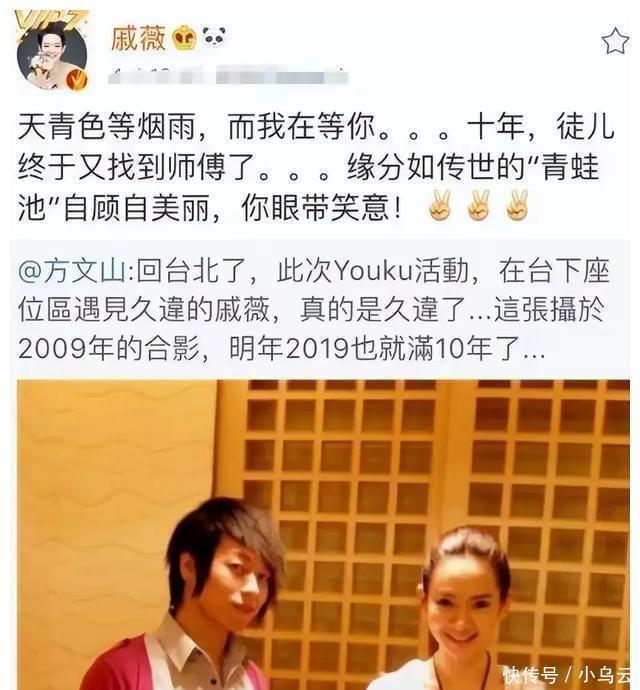Tap the star favorite icon
The image size is (640, 690).
point(614,40)
